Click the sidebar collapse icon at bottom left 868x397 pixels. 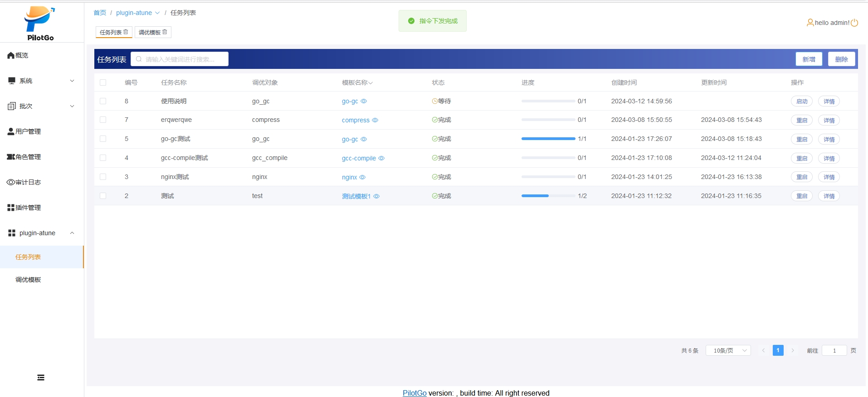[41, 378]
